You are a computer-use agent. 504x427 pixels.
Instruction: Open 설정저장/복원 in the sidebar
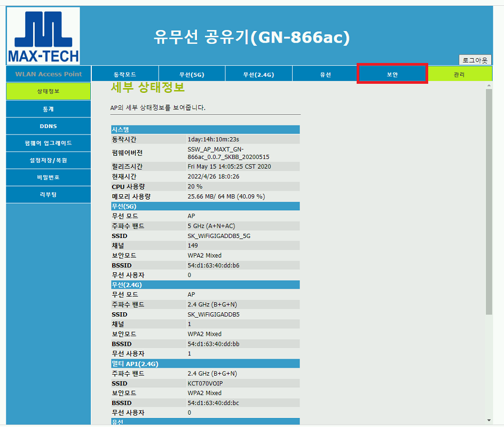click(x=48, y=160)
